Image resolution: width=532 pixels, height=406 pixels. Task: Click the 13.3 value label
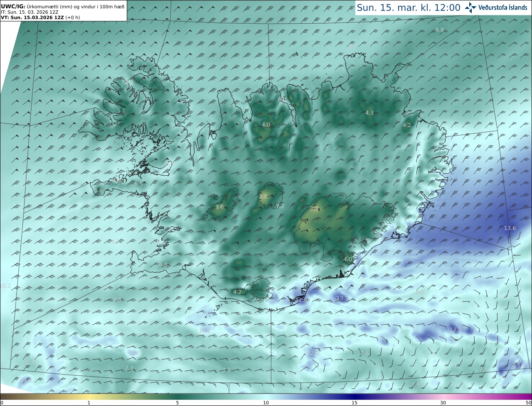tap(455, 330)
